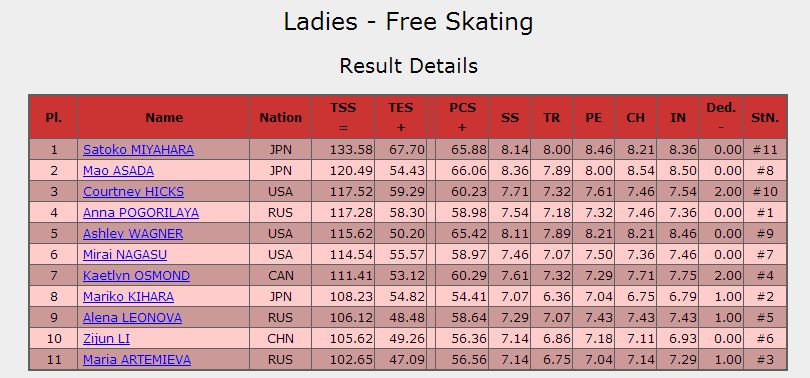Click the PCS column header

tap(462, 117)
